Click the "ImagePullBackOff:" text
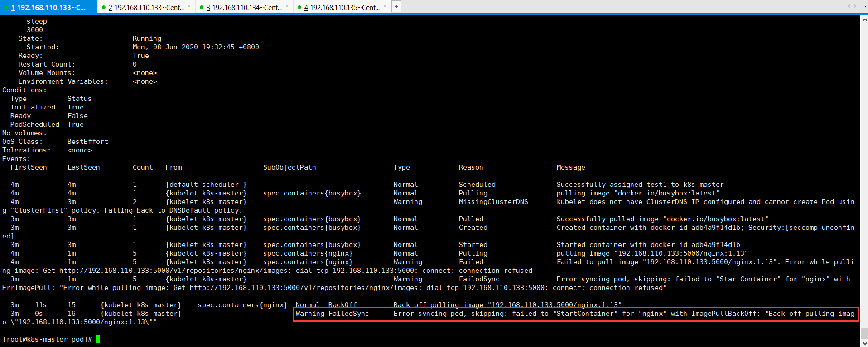 pos(726,314)
